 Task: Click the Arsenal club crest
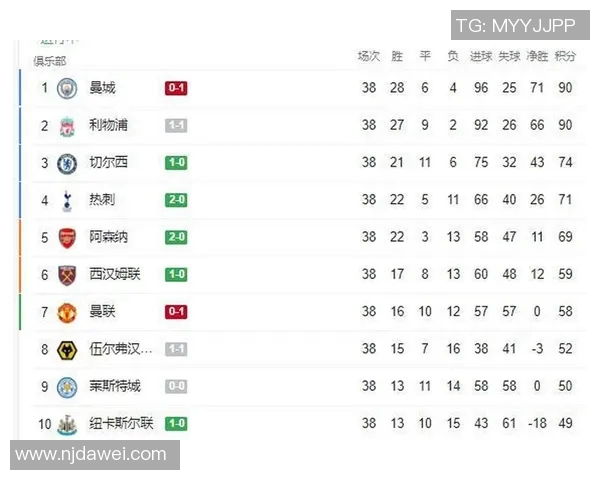[x=67, y=237]
